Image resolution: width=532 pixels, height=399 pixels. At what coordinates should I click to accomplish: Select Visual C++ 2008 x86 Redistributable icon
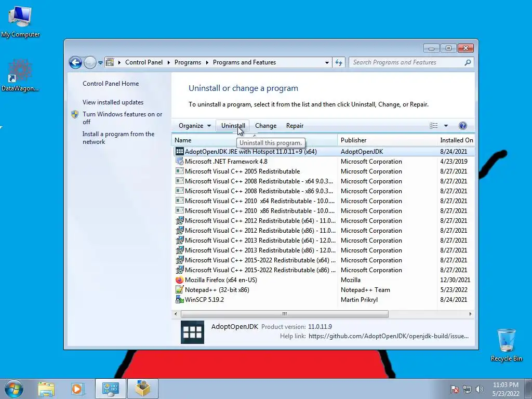(x=179, y=191)
